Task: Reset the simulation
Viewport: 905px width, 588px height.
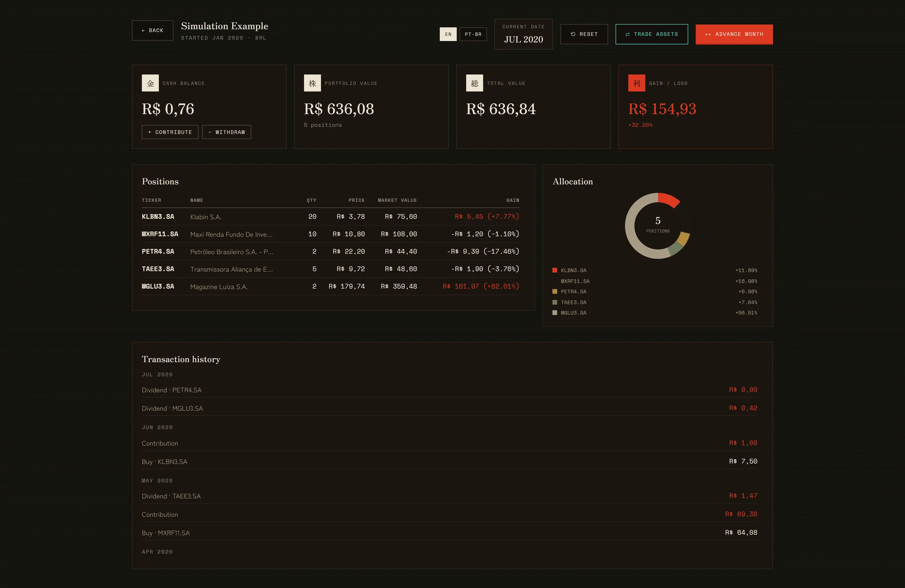Action: pyautogui.click(x=584, y=34)
